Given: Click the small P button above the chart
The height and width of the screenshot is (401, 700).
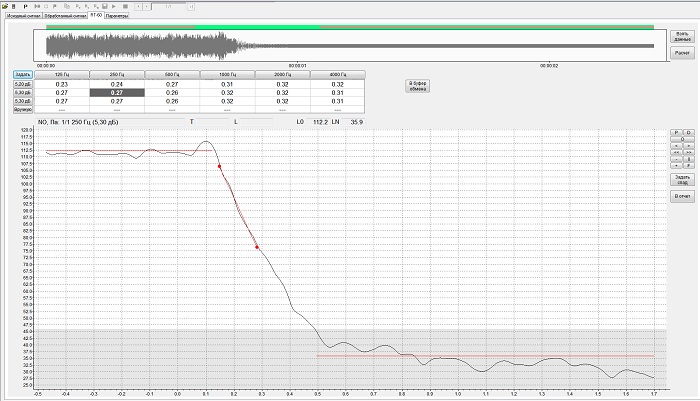Looking at the screenshot, I should (676, 132).
